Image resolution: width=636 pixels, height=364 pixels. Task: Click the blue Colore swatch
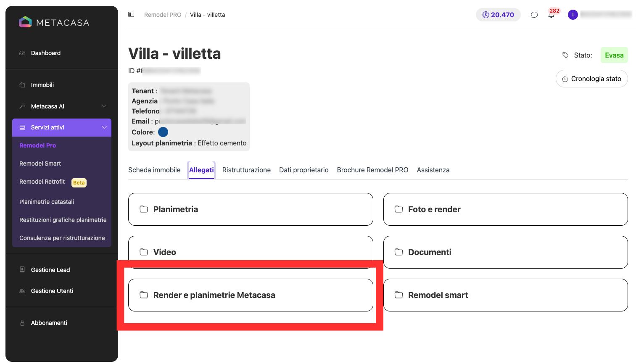[x=163, y=132]
